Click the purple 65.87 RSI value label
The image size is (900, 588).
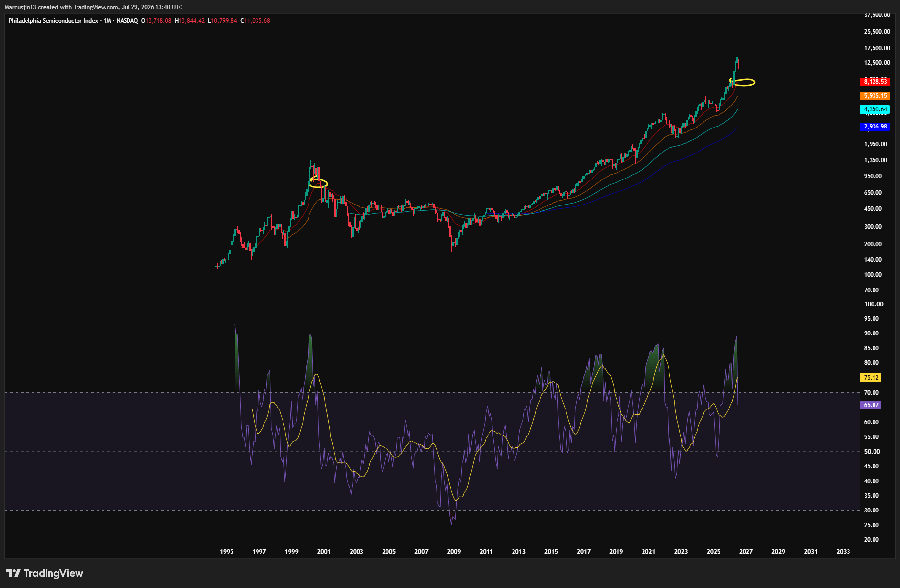871,405
